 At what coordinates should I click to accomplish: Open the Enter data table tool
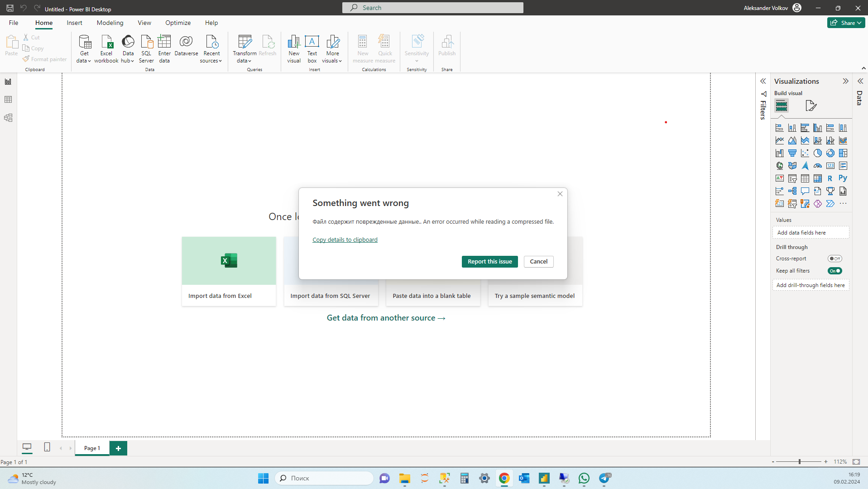[164, 49]
